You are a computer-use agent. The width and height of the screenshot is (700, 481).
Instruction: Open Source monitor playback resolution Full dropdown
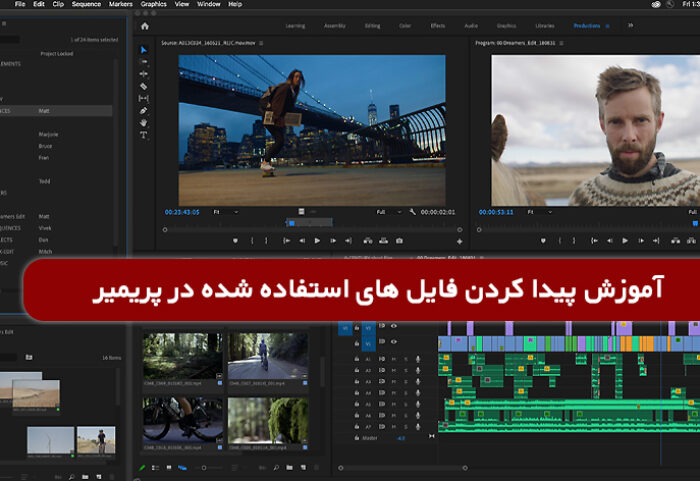pyautogui.click(x=389, y=212)
